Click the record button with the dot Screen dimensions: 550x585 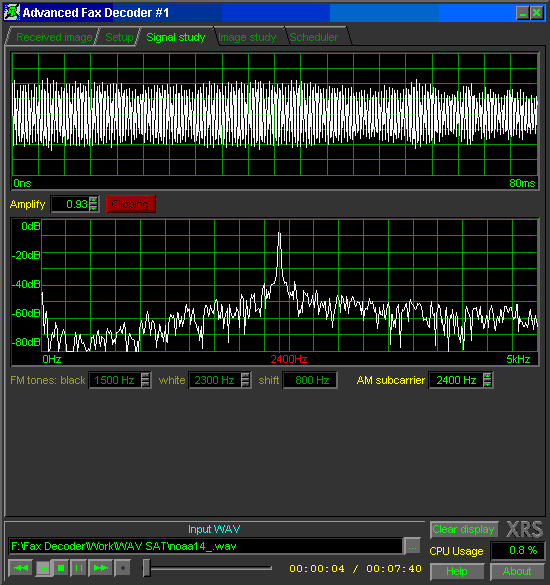tap(122, 568)
